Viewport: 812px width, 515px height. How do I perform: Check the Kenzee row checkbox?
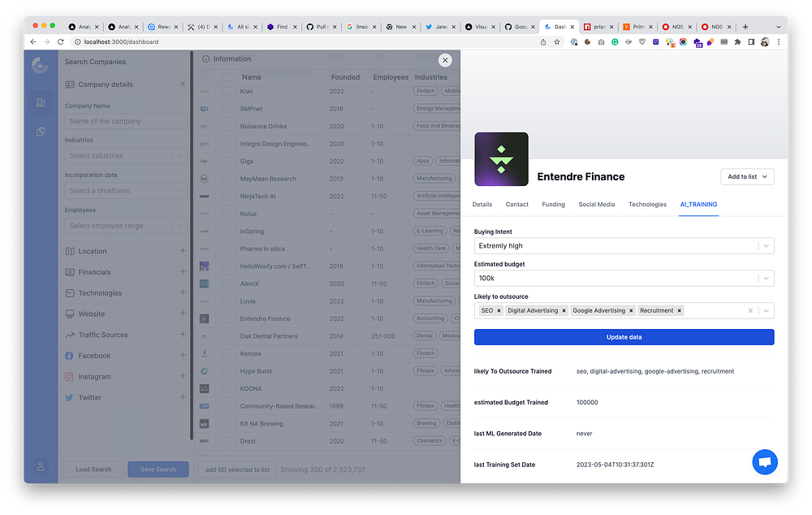[x=226, y=353]
